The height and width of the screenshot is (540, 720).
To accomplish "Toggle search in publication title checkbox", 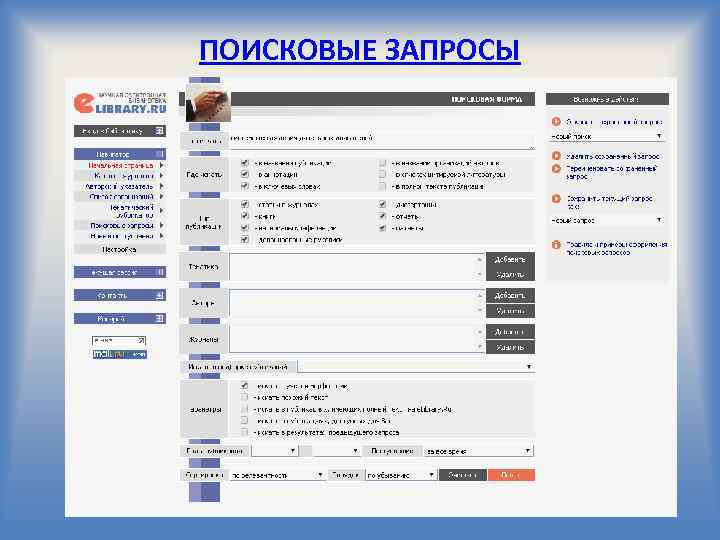I will click(x=244, y=163).
